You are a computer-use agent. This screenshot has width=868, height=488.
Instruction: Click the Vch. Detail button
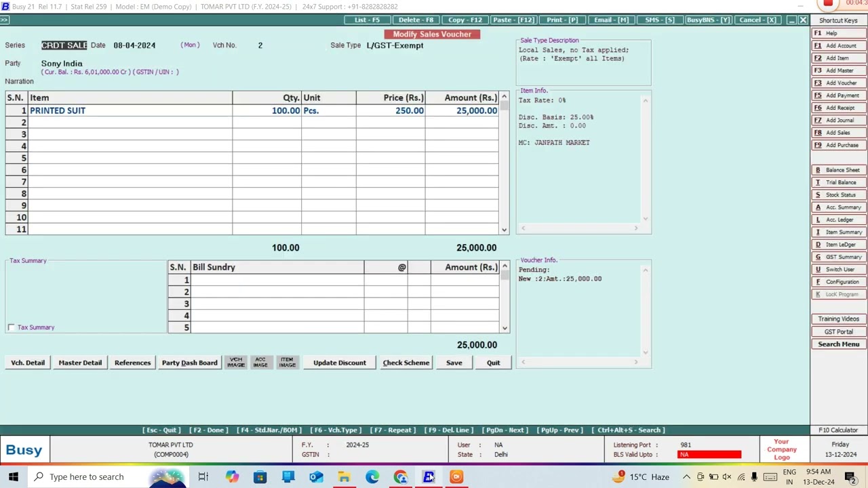click(28, 363)
